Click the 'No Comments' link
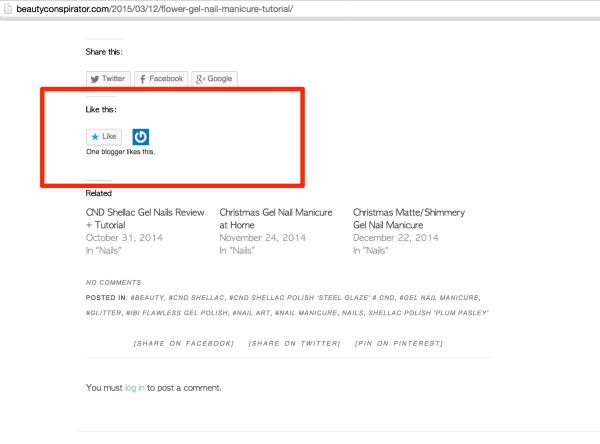The height and width of the screenshot is (444, 600). [113, 283]
